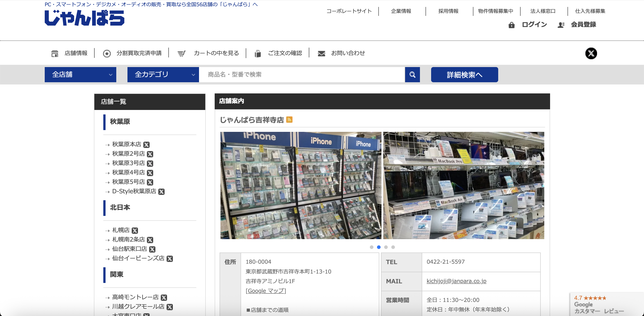Open the 全店舗 store dropdown
Screen dimensions: 644x316
(80, 74)
